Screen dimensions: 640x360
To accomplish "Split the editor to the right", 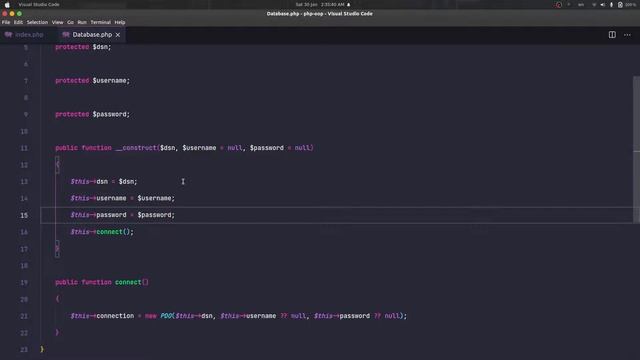I will coord(612,35).
